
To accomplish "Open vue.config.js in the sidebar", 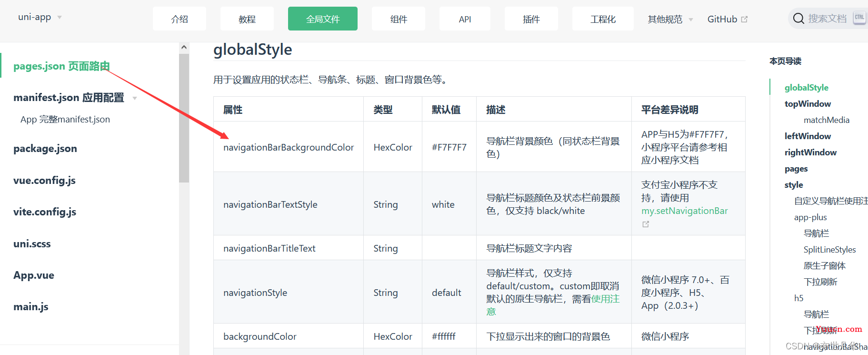I will click(44, 180).
